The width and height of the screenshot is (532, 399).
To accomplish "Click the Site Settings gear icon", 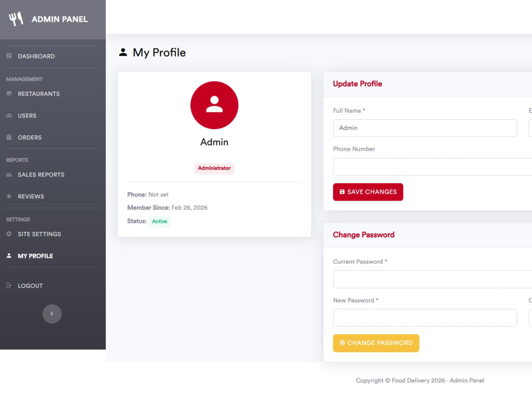I will pos(9,234).
